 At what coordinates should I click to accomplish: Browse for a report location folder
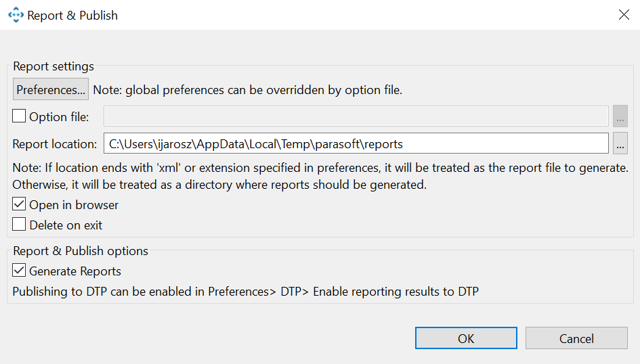620,143
